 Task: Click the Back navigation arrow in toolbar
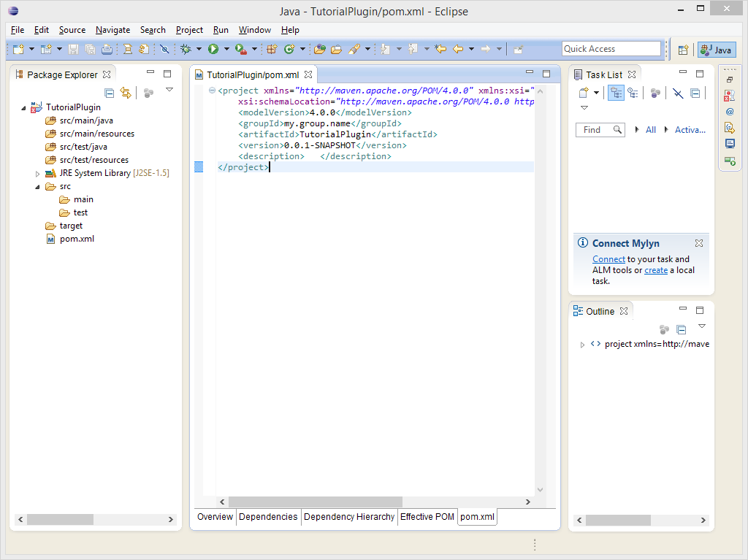(x=458, y=49)
